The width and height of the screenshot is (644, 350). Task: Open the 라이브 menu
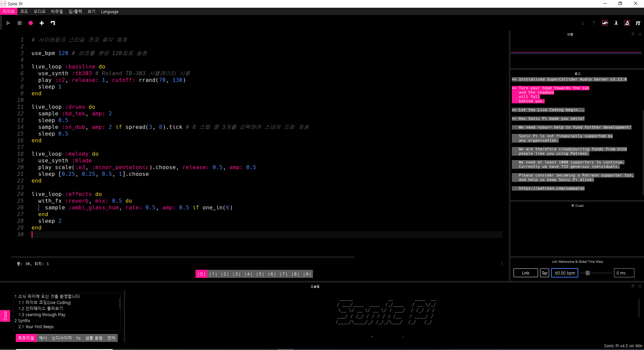[9, 11]
